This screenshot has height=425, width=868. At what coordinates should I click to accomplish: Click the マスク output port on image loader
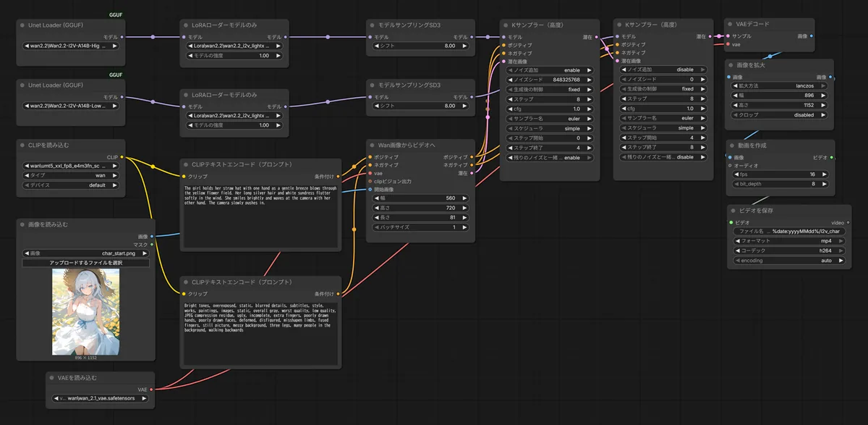coord(151,245)
